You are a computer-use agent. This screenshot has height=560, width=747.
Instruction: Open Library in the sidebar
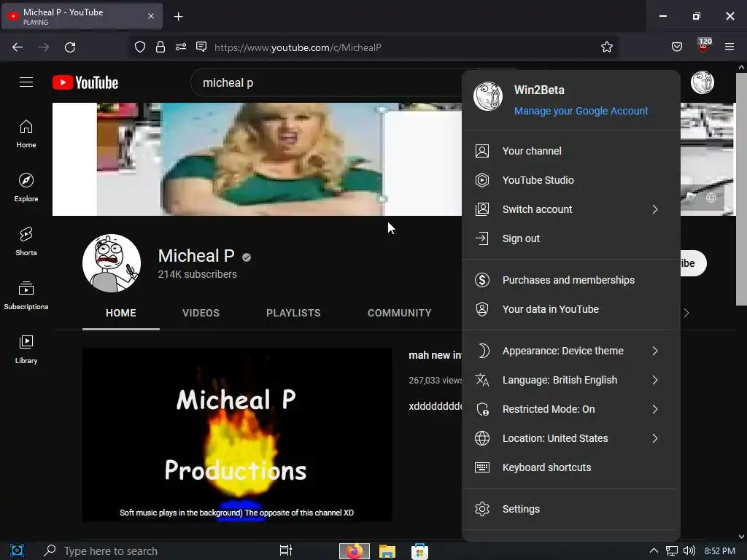(26, 349)
